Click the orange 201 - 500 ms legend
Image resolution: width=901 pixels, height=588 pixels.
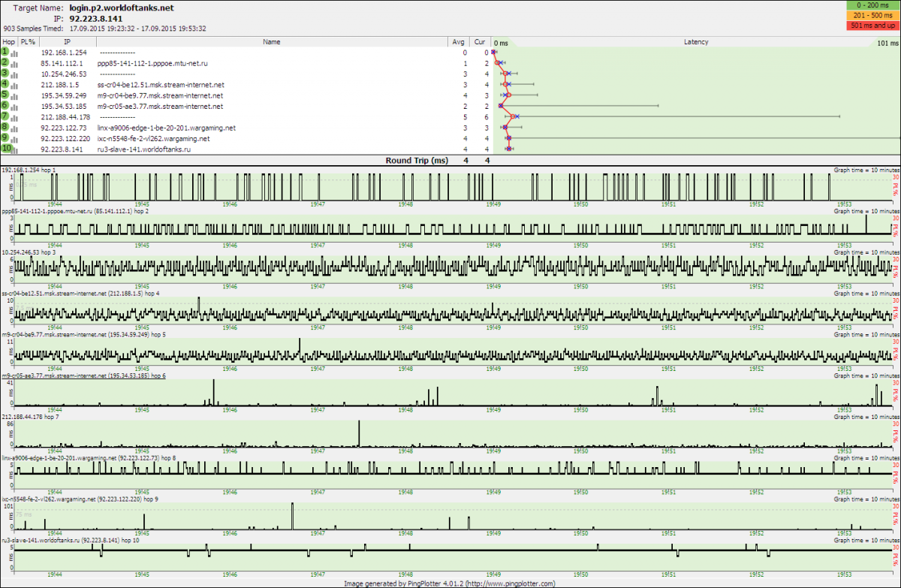(872, 16)
